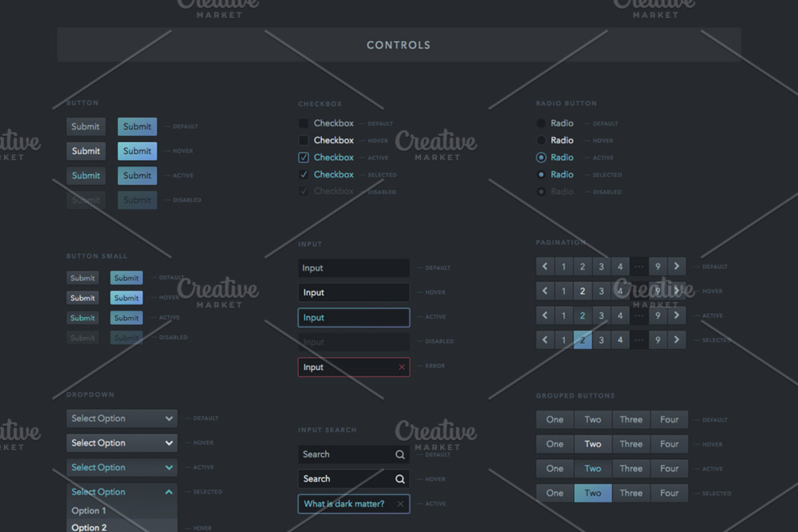Click the red X in the error Input field
This screenshot has width=798, height=532.
pyautogui.click(x=402, y=366)
